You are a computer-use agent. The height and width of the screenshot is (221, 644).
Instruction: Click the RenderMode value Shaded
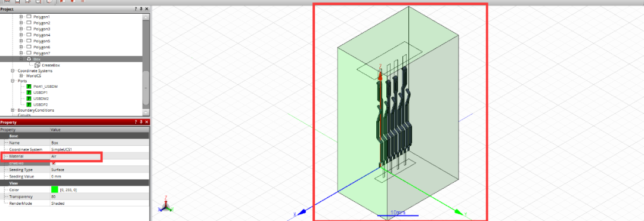(58, 203)
